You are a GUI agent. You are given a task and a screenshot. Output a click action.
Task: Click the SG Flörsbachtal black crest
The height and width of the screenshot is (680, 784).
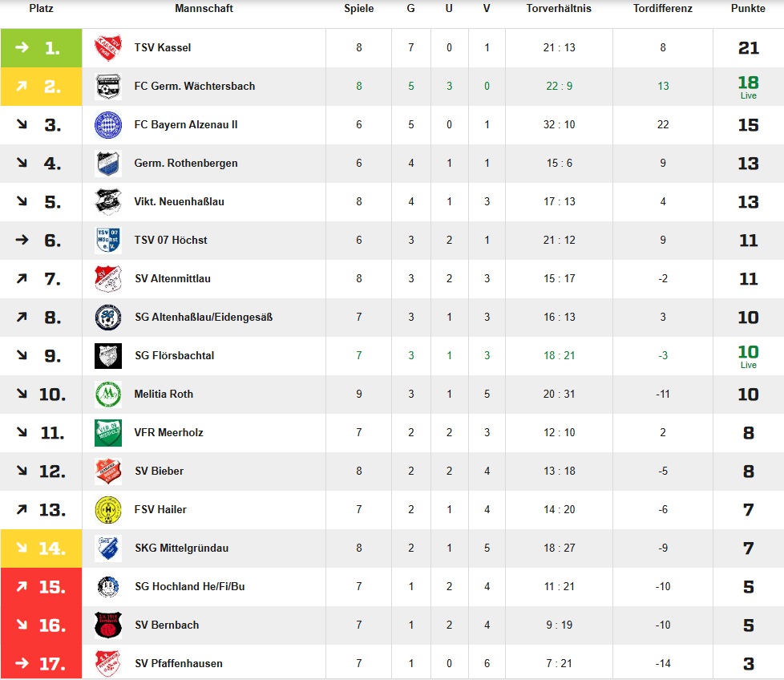(x=108, y=356)
